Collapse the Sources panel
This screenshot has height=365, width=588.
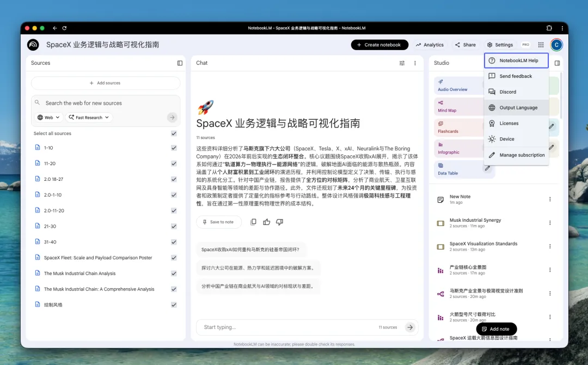pyautogui.click(x=180, y=63)
